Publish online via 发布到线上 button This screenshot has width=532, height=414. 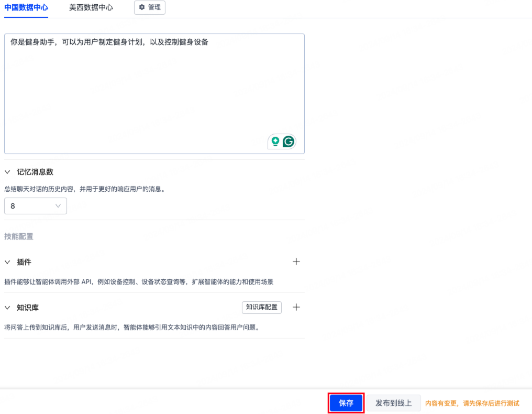click(393, 402)
